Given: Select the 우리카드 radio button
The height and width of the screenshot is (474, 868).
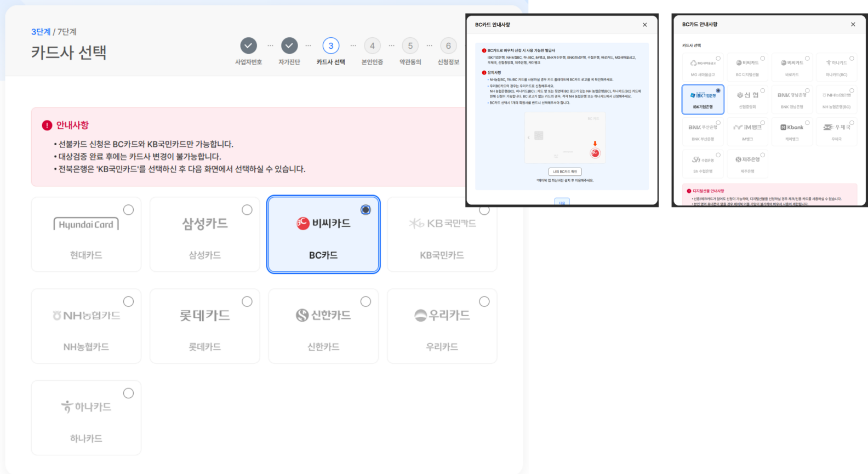Looking at the screenshot, I should (484, 301).
